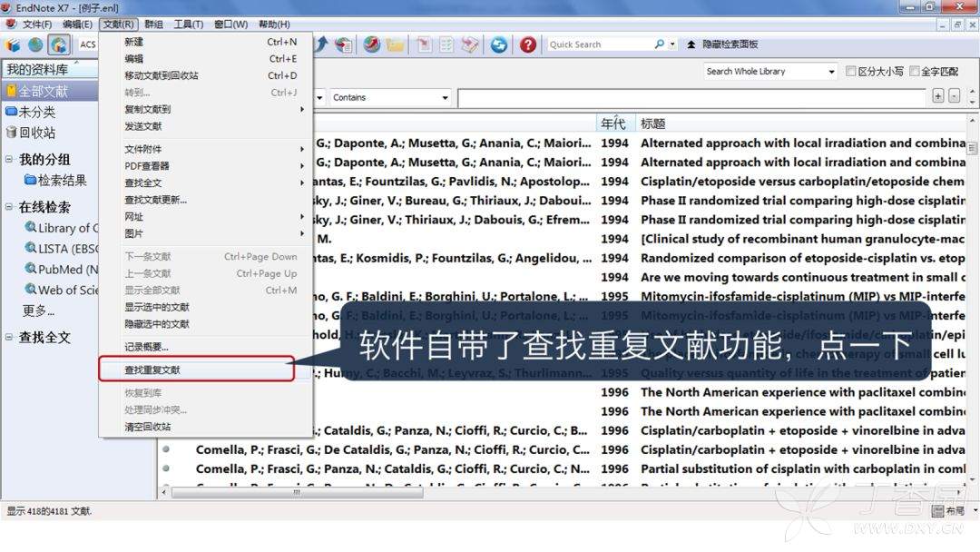Open Library of C online search
The width and height of the screenshot is (980, 552).
(x=62, y=228)
